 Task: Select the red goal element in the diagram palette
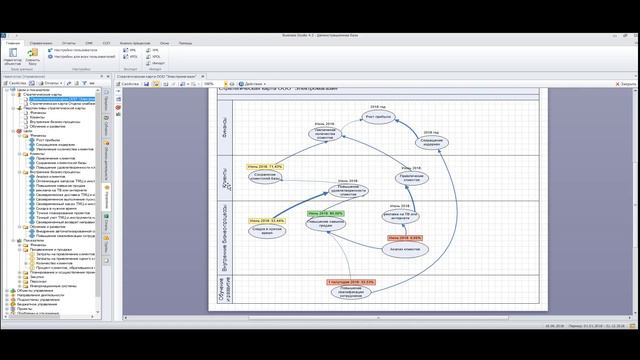[118, 107]
